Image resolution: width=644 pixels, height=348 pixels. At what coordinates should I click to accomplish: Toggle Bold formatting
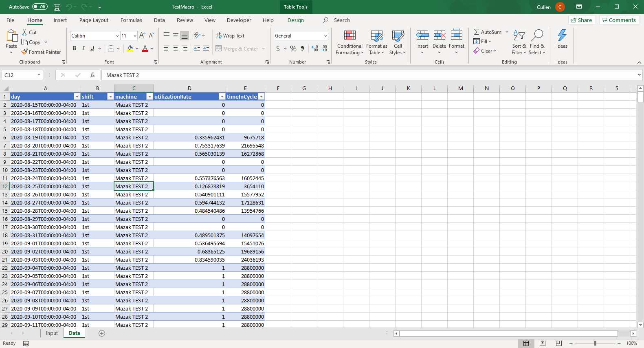(x=75, y=48)
